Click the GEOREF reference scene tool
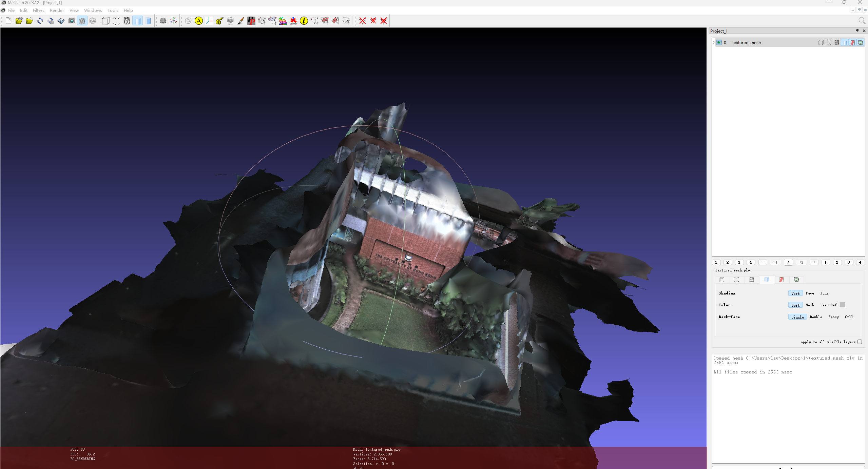 [x=293, y=21]
